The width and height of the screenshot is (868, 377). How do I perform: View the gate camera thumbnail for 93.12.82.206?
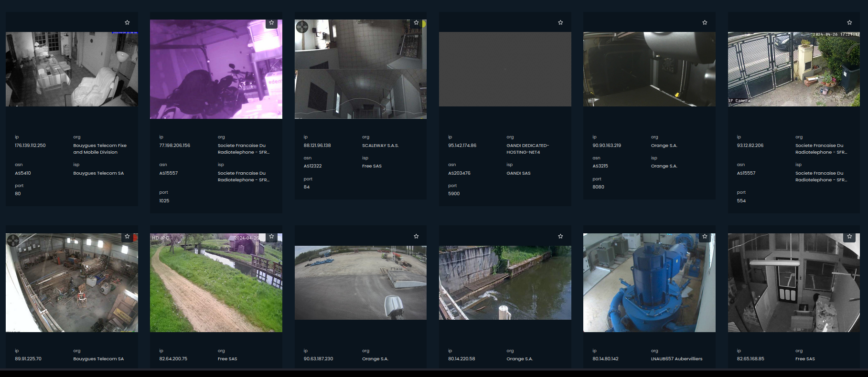click(794, 69)
